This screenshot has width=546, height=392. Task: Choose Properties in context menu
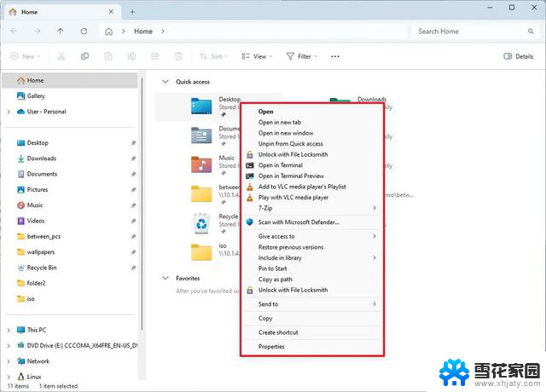tap(312, 347)
